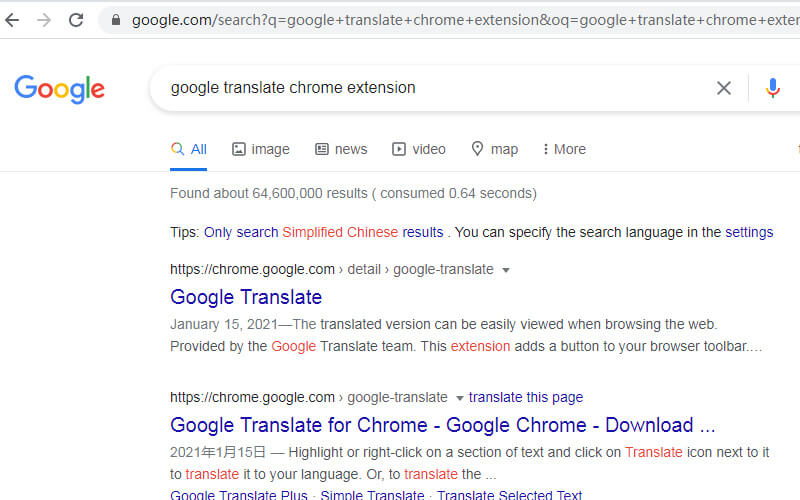Click the browser forward arrow

44,20
